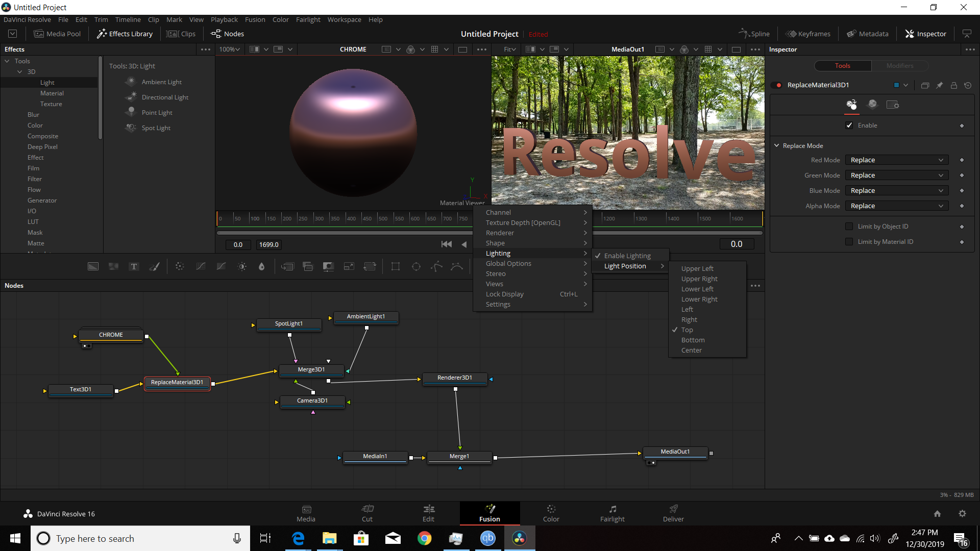The image size is (980, 551).
Task: Open Green Mode dropdown
Action: 897,176
